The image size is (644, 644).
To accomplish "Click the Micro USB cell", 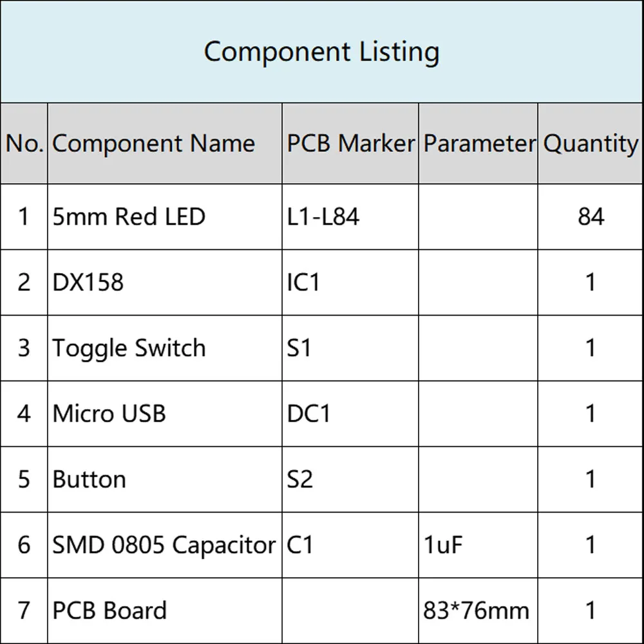I will click(x=165, y=413).
